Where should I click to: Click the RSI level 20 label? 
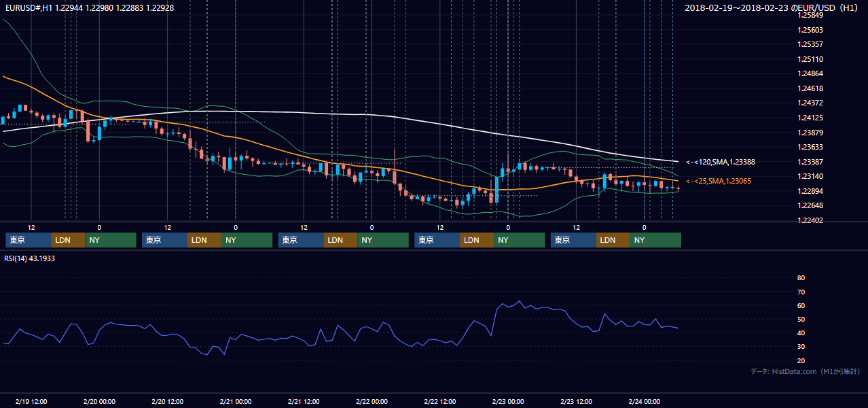(x=801, y=360)
